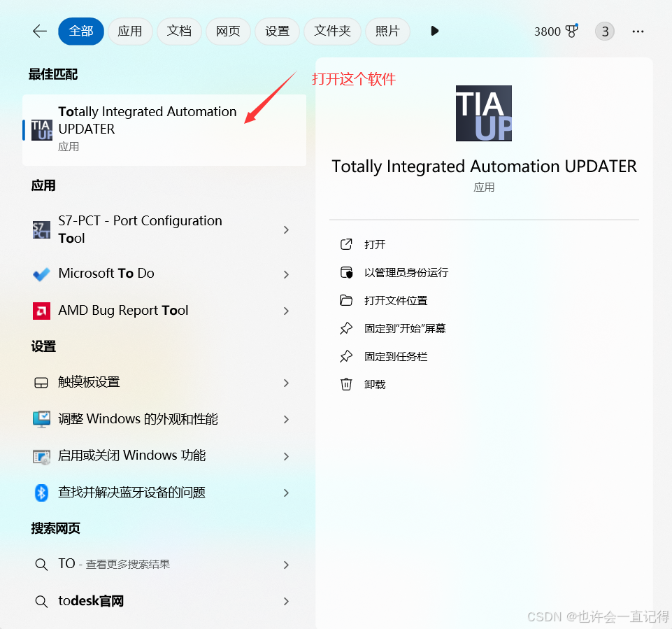Open Totally Integrated Automation UPDATER best match
Image resolution: width=672 pixels, height=629 pixels.
[x=164, y=130]
